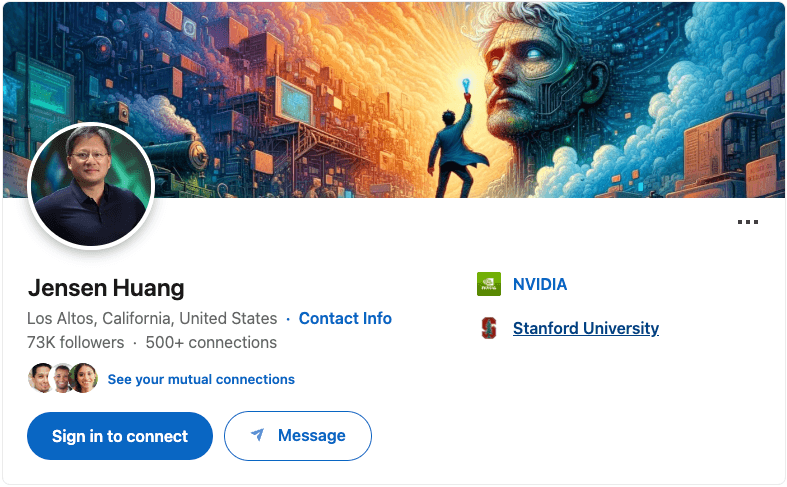Open the Contact Info link
Image resolution: width=787 pixels, height=487 pixels.
coord(345,318)
